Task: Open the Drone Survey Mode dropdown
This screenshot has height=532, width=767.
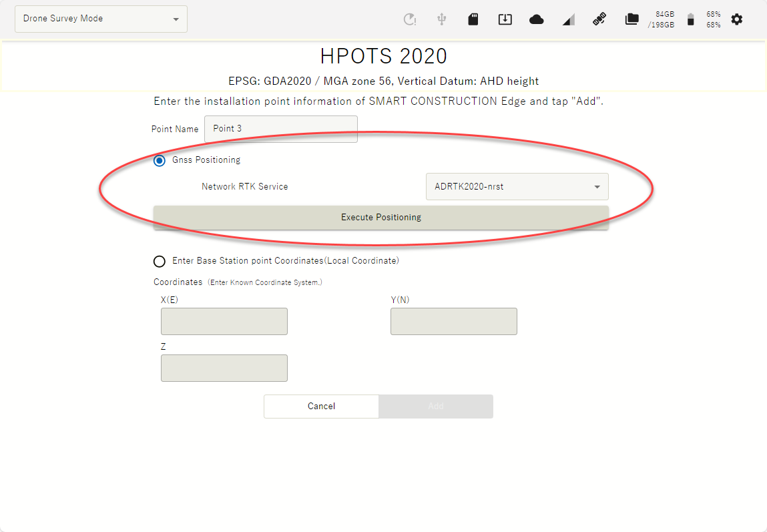Action: (101, 19)
